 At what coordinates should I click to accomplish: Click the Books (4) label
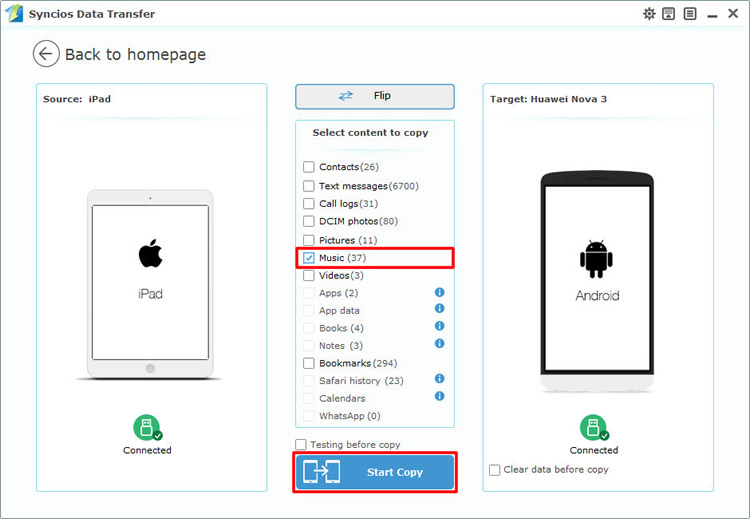341,328
